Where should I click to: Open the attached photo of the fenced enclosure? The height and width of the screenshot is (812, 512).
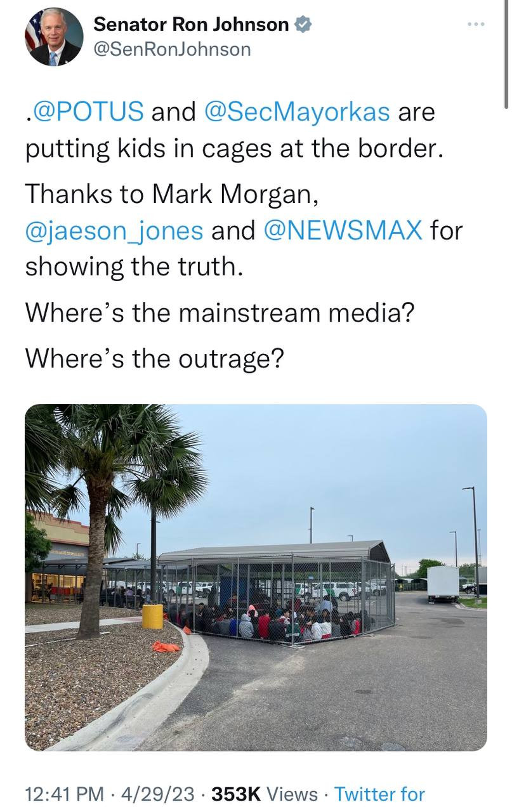[256, 577]
